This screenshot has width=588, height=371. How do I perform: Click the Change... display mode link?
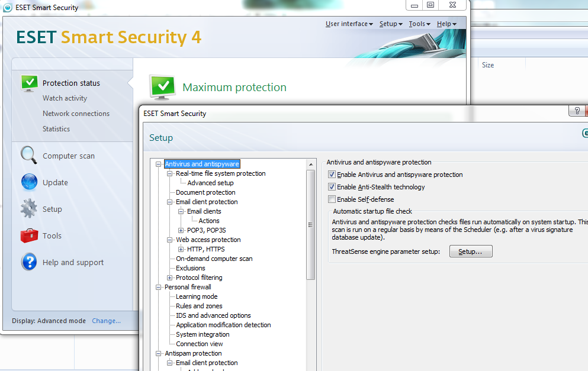(x=107, y=321)
